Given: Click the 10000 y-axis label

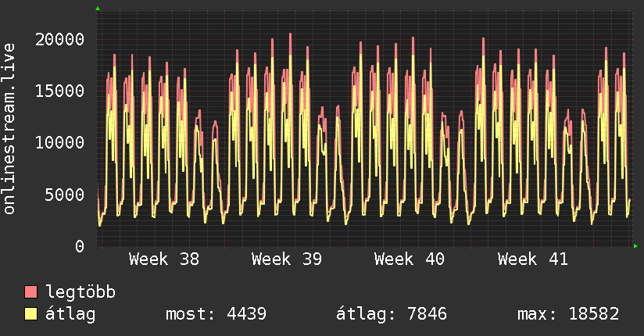Looking at the screenshot, I should pos(59,142).
